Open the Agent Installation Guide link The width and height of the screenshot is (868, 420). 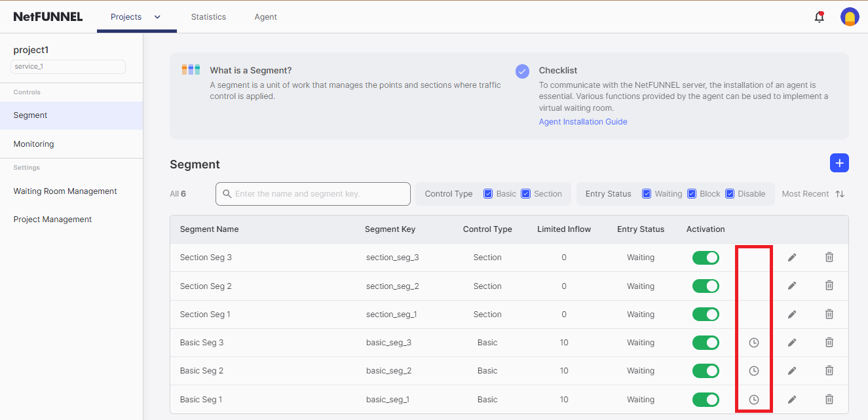(x=583, y=122)
